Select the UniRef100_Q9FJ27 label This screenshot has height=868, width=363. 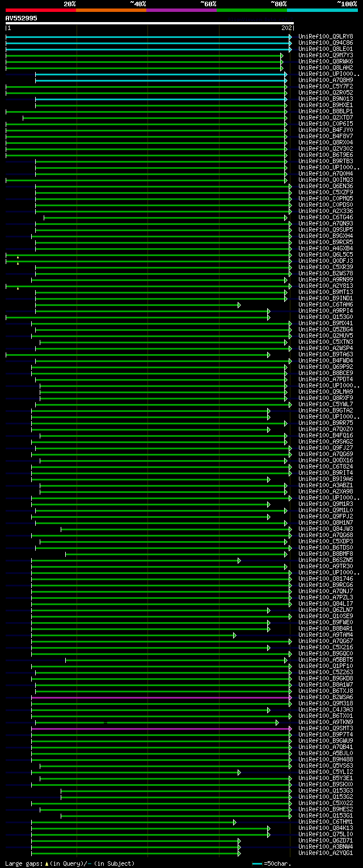tap(326, 448)
